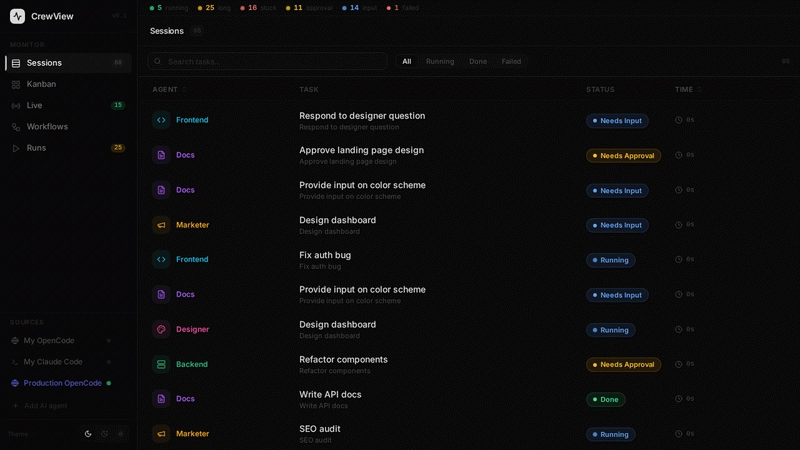
Task: Switch to dark theme moon icon
Action: tap(88, 434)
